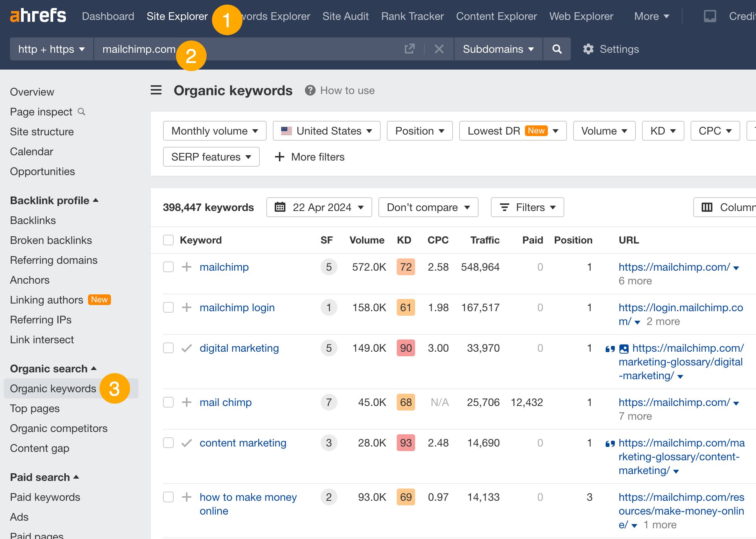The width and height of the screenshot is (756, 539).
Task: Click the Site Explorer navigation icon
Action: [177, 16]
